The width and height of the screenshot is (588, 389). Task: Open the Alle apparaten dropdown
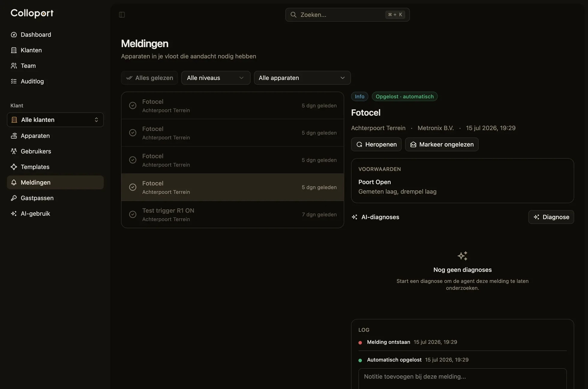(302, 78)
